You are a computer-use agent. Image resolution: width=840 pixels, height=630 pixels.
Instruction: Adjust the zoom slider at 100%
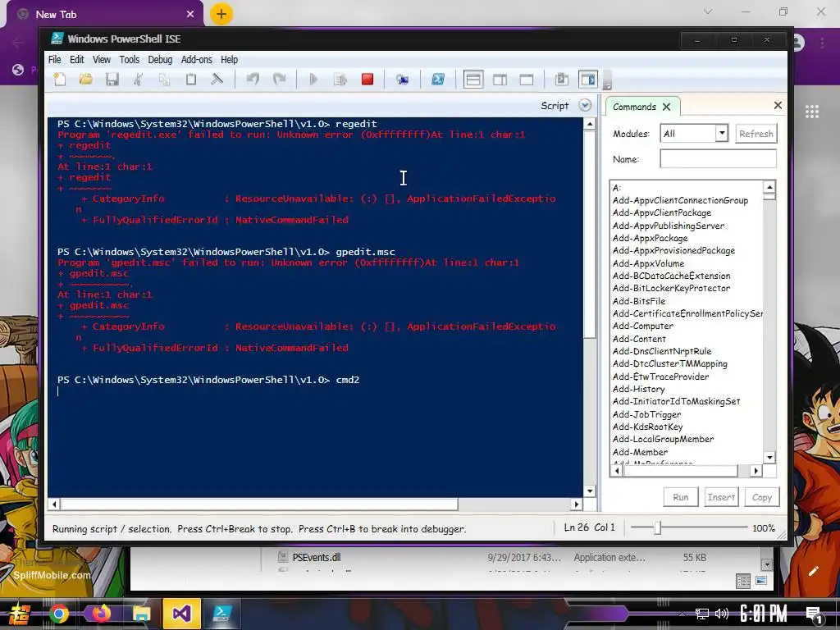click(x=658, y=527)
